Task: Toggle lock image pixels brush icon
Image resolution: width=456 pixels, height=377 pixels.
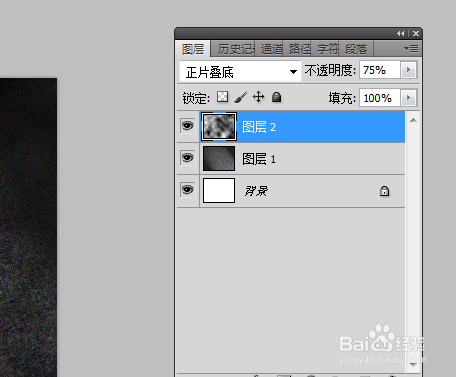Action: click(240, 97)
